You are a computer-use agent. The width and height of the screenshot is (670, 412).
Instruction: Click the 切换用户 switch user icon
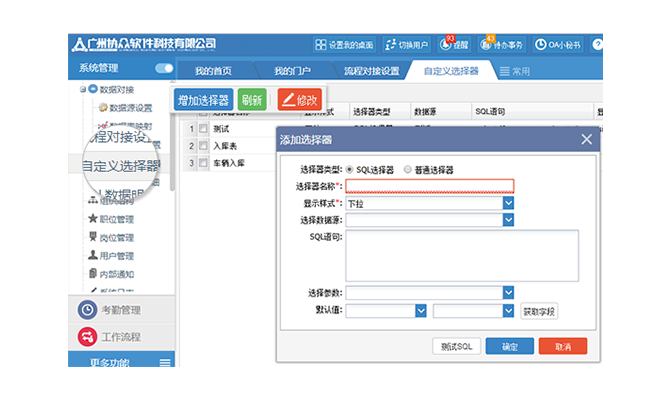tap(391, 45)
